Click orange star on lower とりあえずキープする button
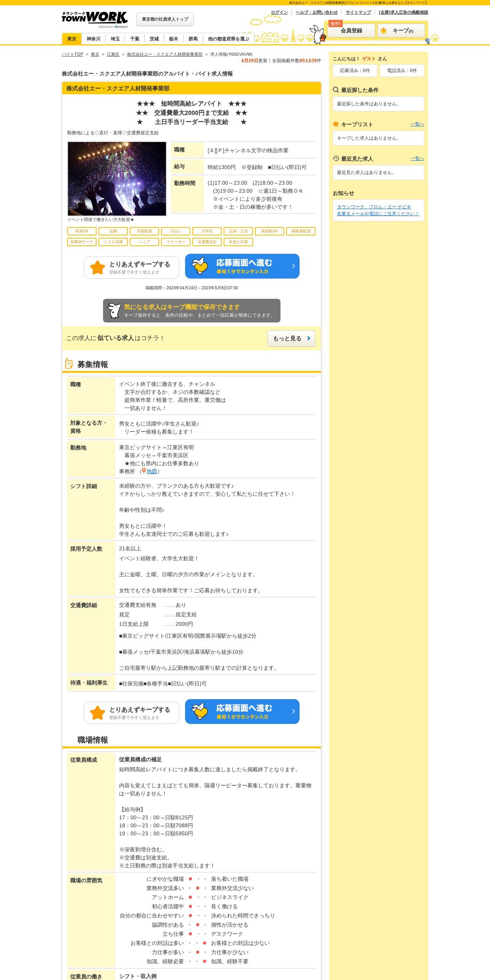The height and width of the screenshot is (980, 490). tap(98, 713)
